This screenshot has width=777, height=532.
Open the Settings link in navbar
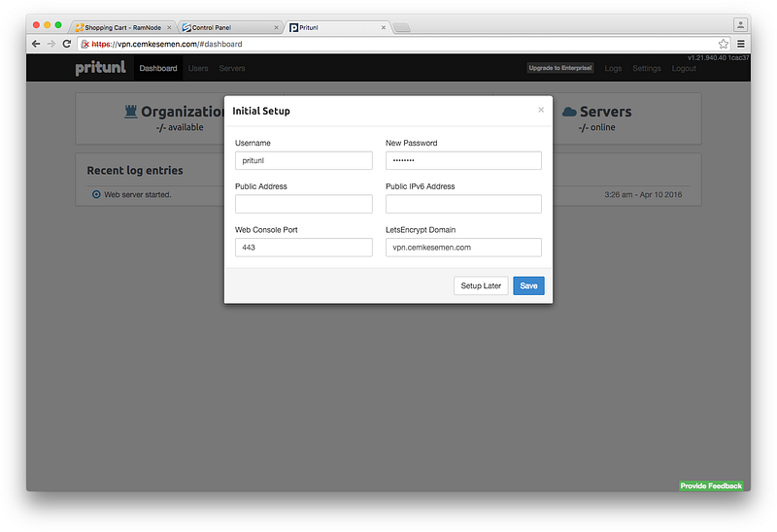[647, 68]
